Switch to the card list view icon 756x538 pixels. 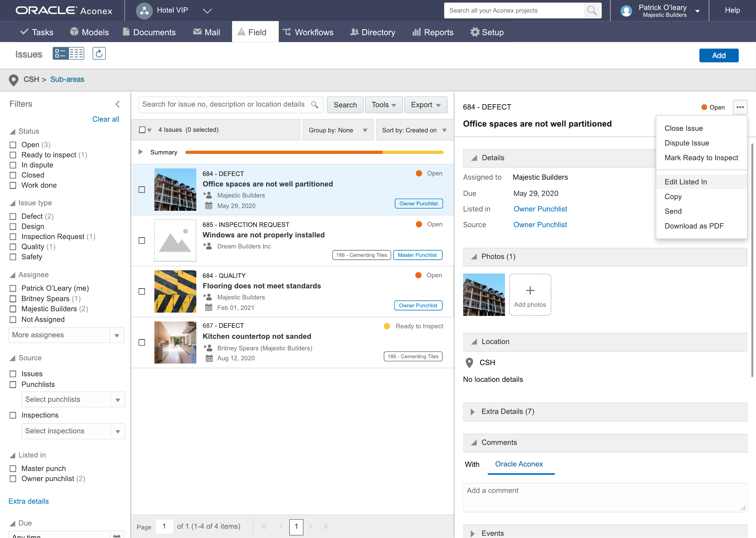[x=60, y=53]
